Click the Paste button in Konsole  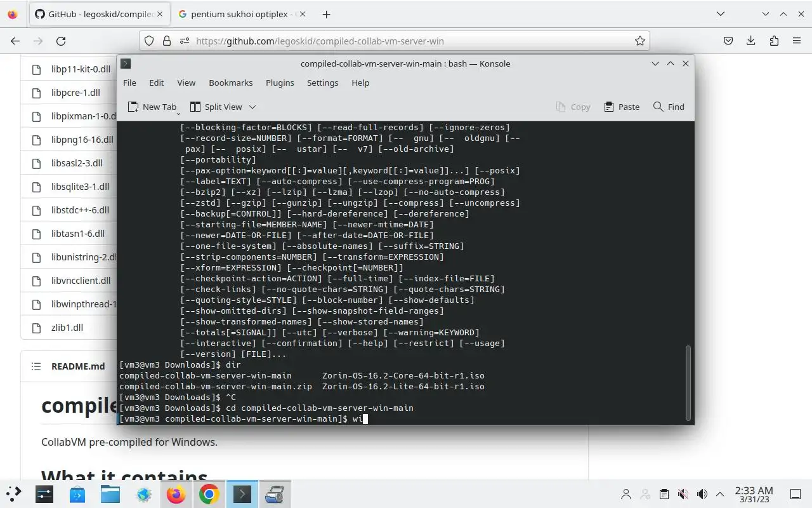pos(622,107)
